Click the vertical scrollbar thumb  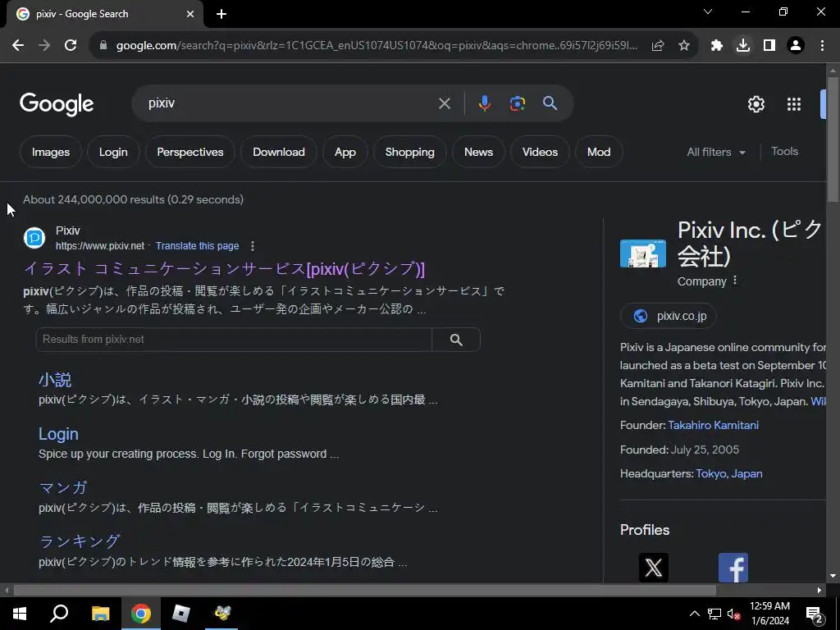[x=833, y=139]
